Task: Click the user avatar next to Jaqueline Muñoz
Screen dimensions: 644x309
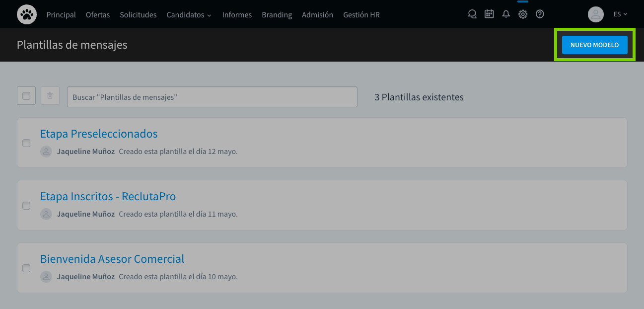Action: (46, 151)
